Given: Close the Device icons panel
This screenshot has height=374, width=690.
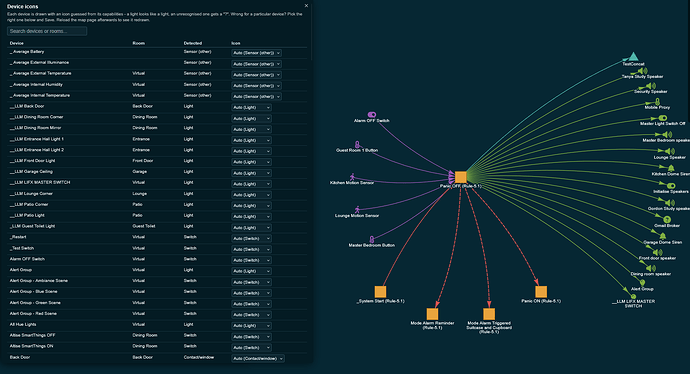Looking at the screenshot, I should 306,6.
